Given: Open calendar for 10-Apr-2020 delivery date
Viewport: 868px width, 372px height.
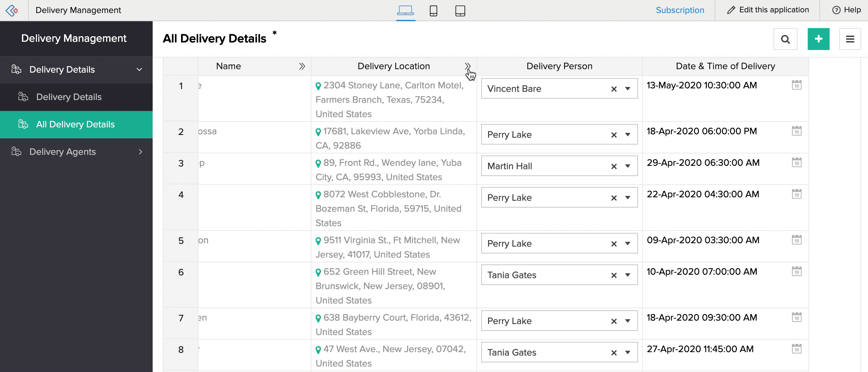Looking at the screenshot, I should pos(796,271).
